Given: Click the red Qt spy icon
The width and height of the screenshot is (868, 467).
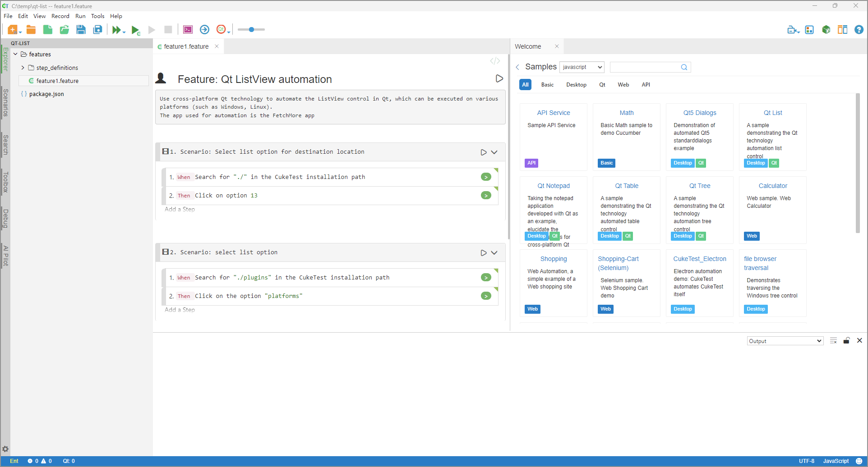Looking at the screenshot, I should click(221, 30).
